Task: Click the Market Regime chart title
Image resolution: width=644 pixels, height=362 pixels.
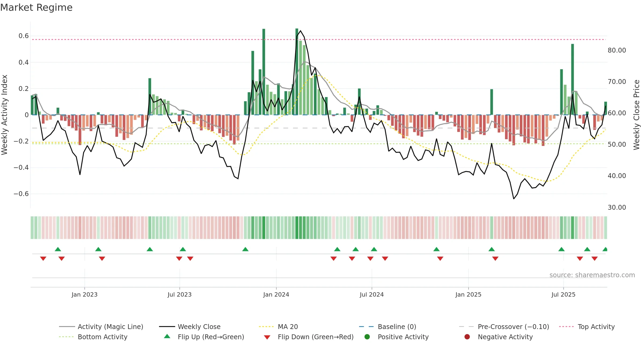Action: 36,8
